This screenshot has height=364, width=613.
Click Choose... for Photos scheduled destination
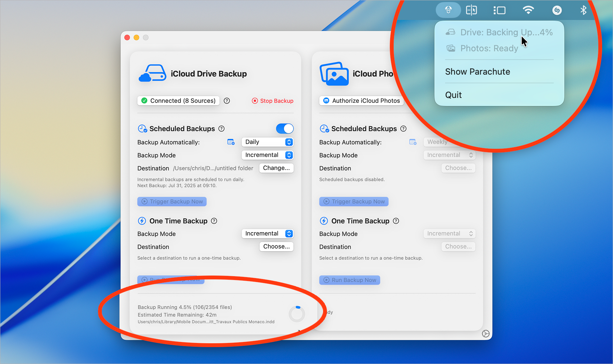pos(458,168)
